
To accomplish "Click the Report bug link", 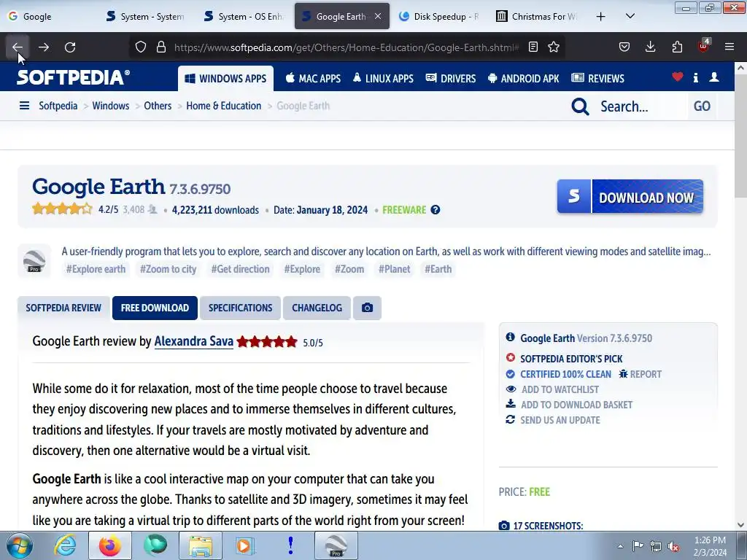I will coord(640,374).
